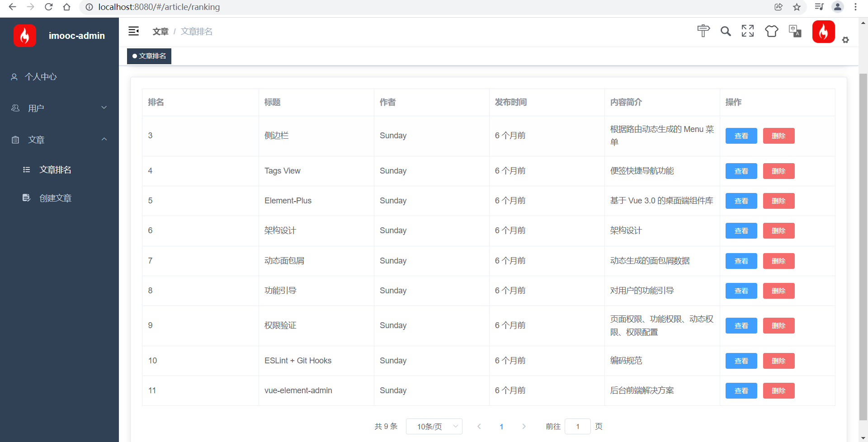Focus the 前往 page jump input
The image size is (868, 442).
578,426
